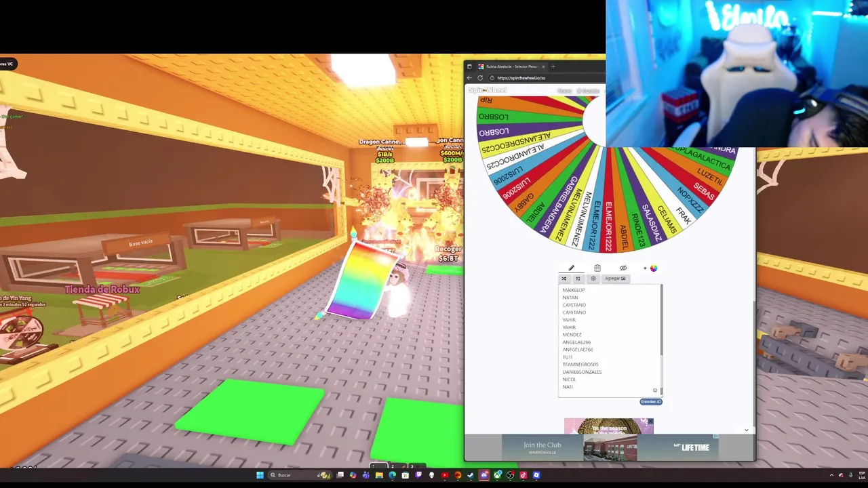Image resolution: width=868 pixels, height=488 pixels.
Task: Toggle the crossed-eye hide entries icon
Action: (x=623, y=268)
